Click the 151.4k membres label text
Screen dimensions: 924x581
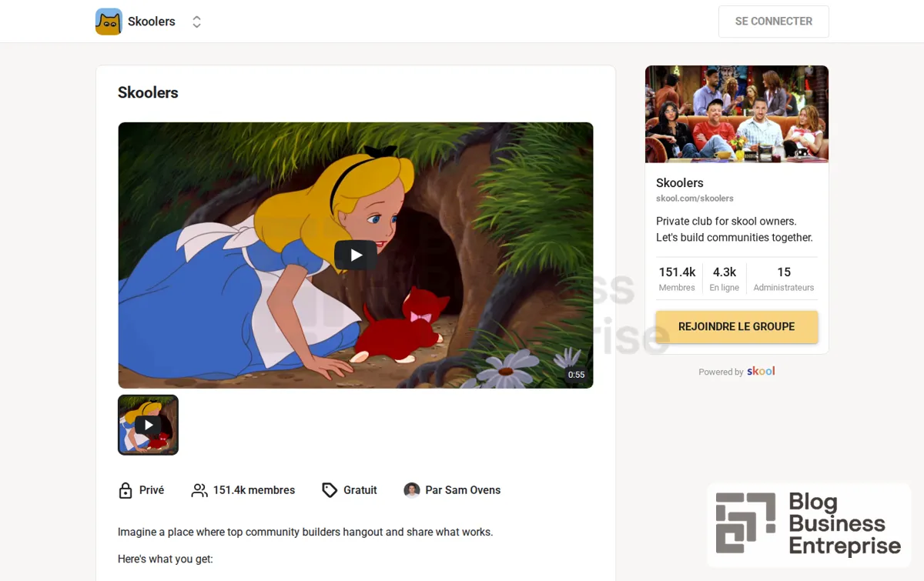254,490
